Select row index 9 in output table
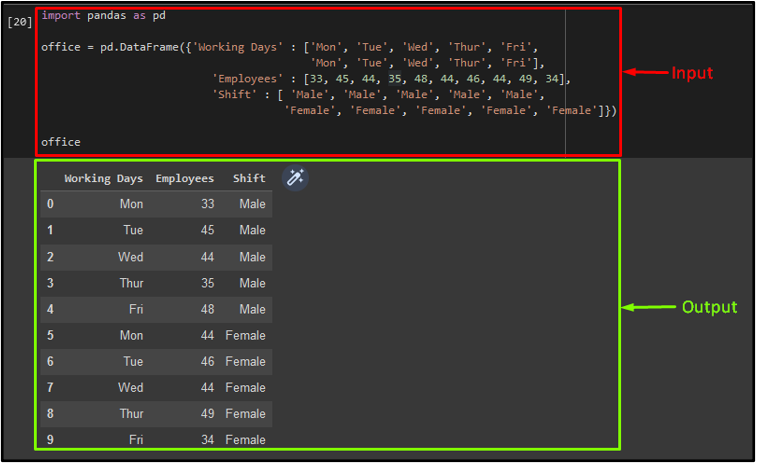 tap(50, 440)
